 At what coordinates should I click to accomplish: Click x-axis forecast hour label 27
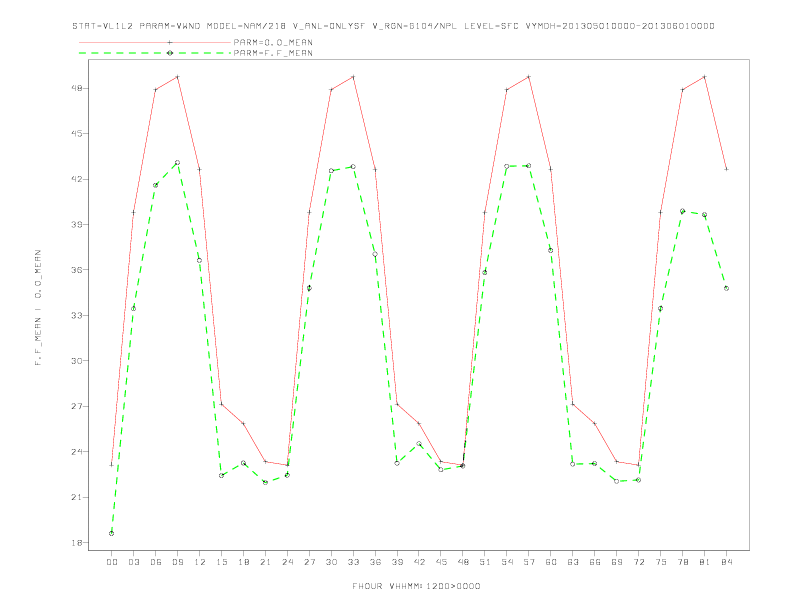coord(309,562)
